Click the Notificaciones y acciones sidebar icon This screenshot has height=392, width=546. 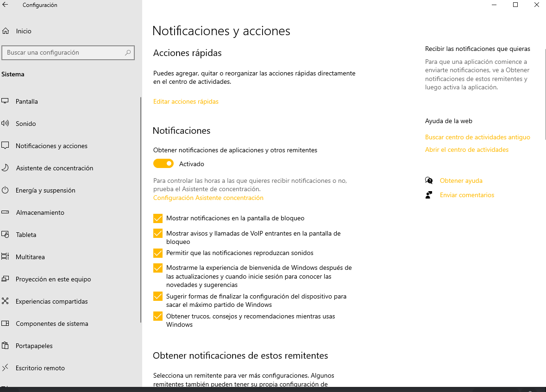[5, 145]
